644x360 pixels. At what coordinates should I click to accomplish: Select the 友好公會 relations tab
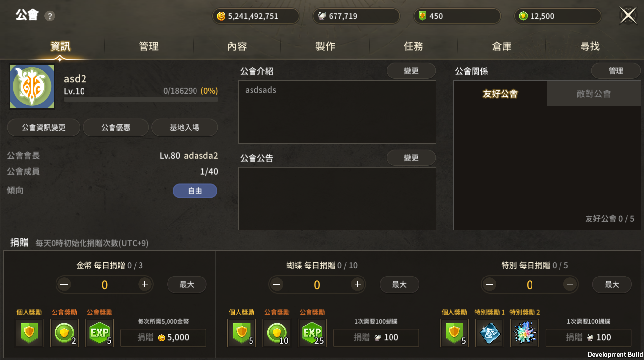click(x=500, y=94)
